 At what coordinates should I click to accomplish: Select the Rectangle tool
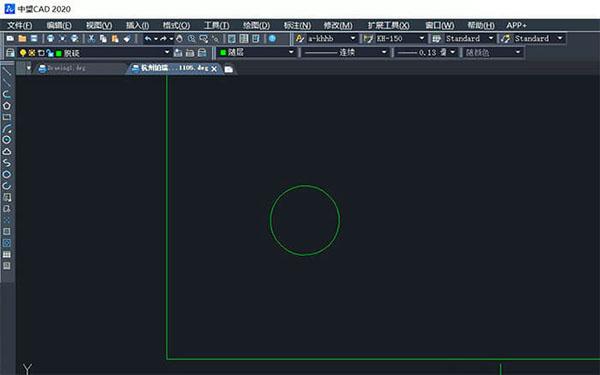click(7, 117)
